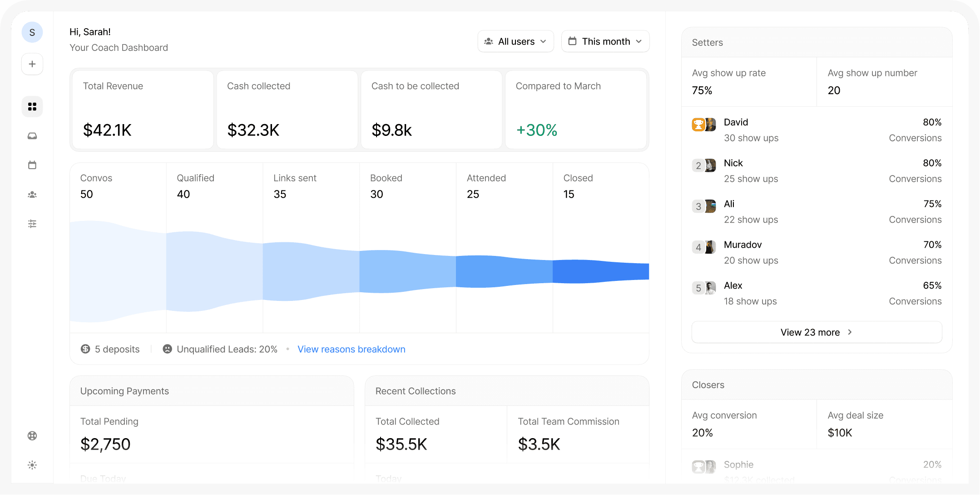
Task: Click the help lifebuoy icon in sidebar
Action: 32,436
